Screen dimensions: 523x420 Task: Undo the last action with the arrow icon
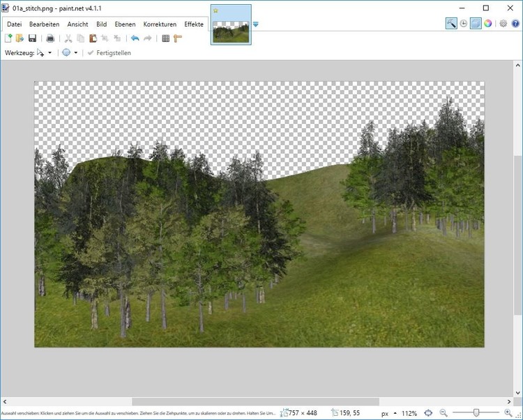click(x=135, y=38)
